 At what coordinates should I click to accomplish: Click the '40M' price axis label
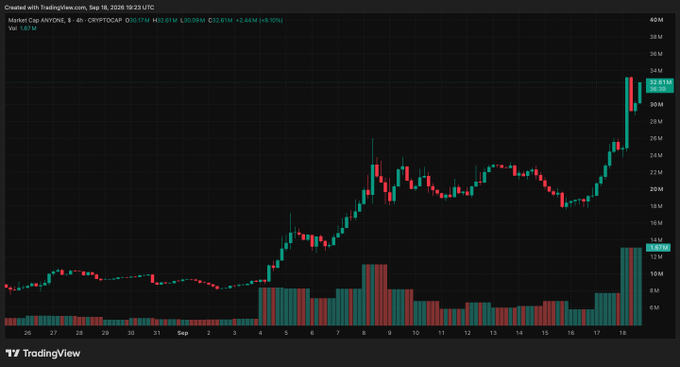pos(656,20)
